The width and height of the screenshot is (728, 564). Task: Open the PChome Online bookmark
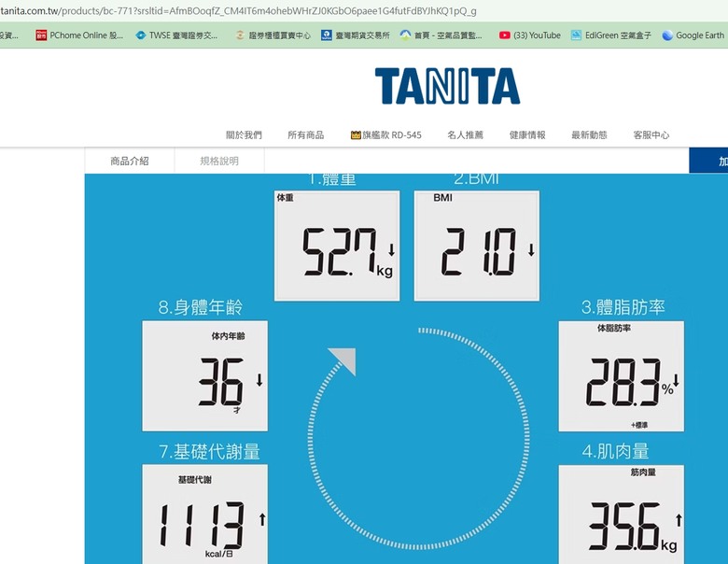click(79, 35)
